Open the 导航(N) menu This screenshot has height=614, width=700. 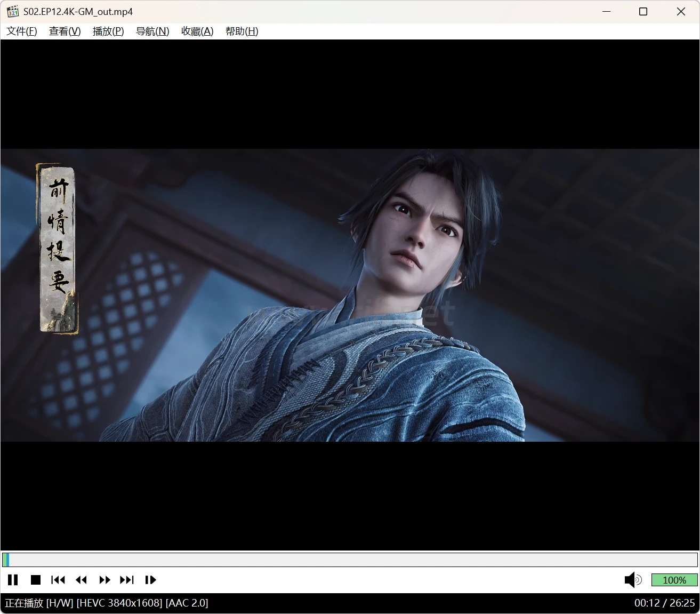pos(152,31)
